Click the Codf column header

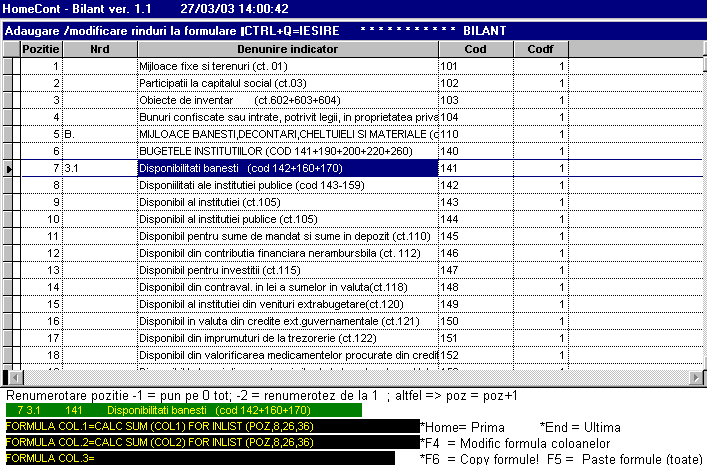541,49
